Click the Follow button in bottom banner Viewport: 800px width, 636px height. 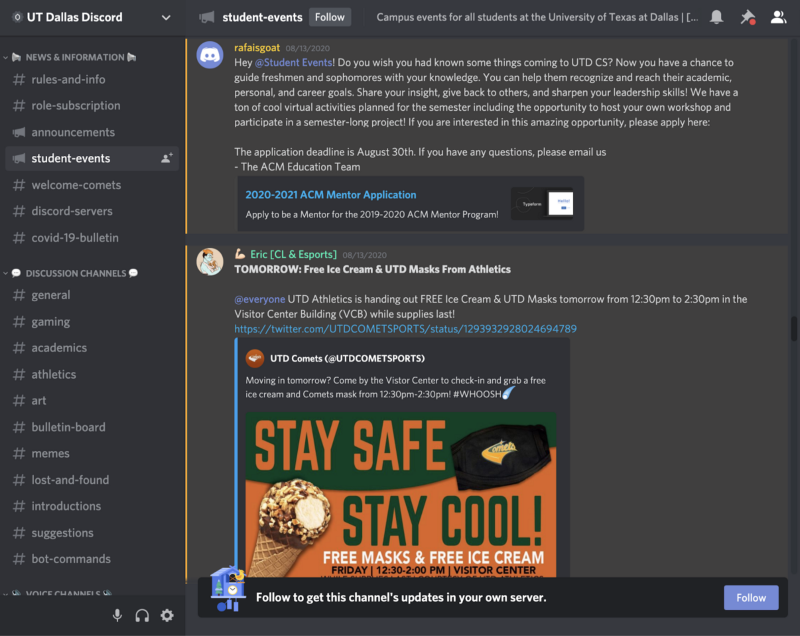[751, 597]
